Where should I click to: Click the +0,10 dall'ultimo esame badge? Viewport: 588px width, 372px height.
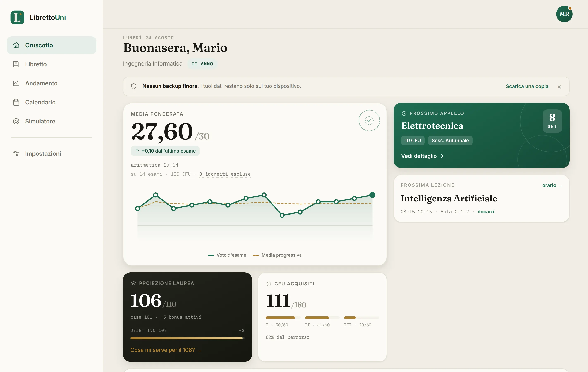point(165,151)
